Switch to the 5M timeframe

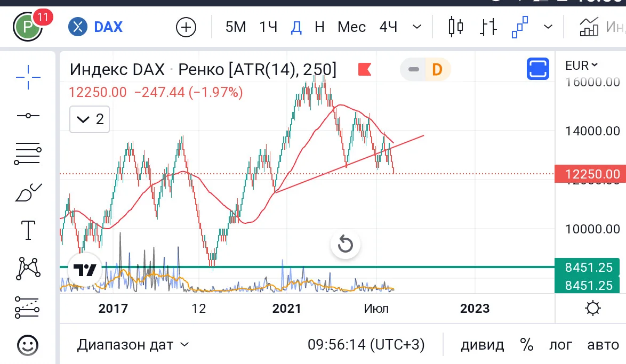click(x=236, y=27)
